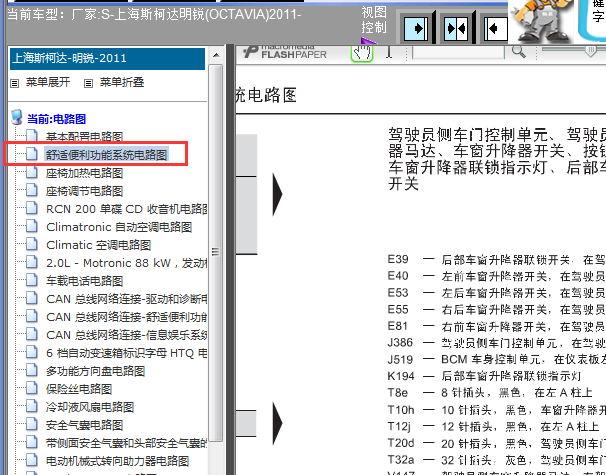Click the collapse-left view control button

(x=496, y=28)
